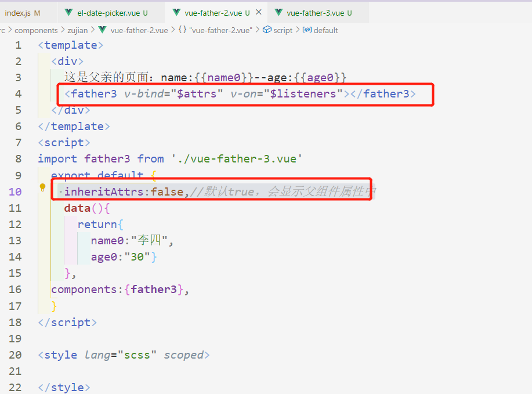Switch to the vue-father-3.vue tab
This screenshot has width=532, height=394.
pos(316,12)
